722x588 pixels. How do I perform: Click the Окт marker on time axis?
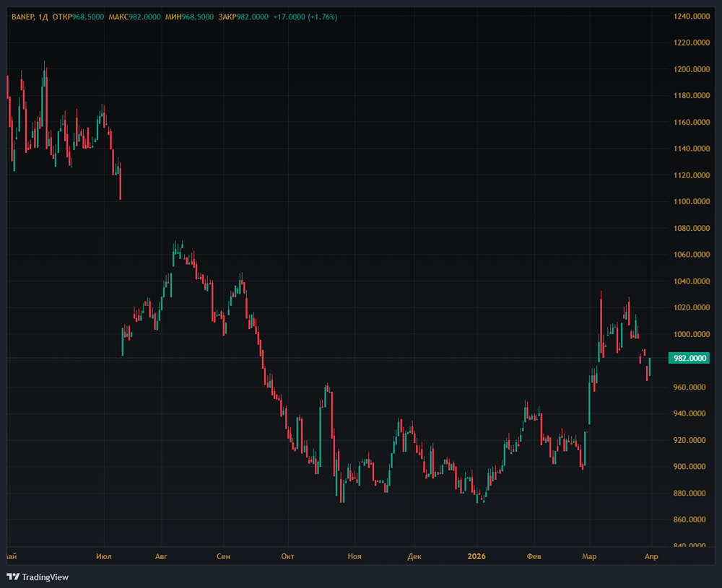coord(288,556)
